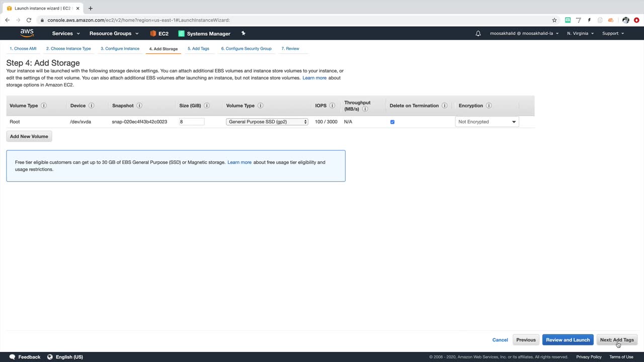Uncheck Delete on Termination checkbox

[x=392, y=122]
